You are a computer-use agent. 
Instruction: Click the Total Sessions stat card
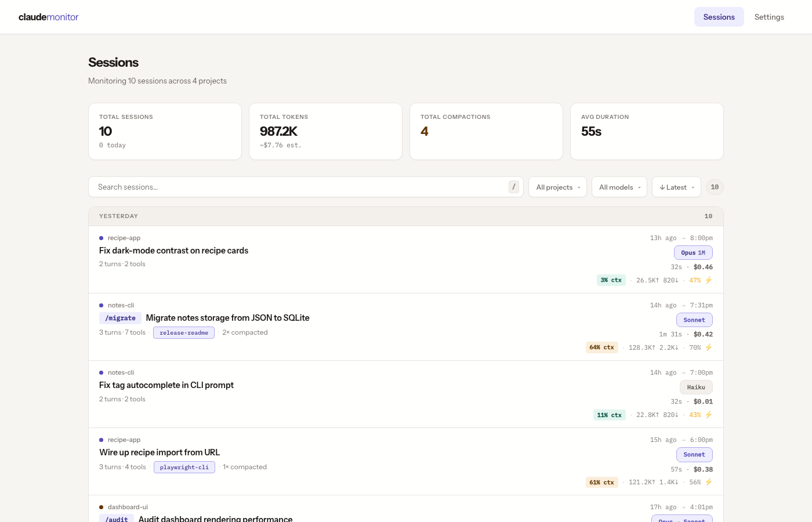(165, 131)
